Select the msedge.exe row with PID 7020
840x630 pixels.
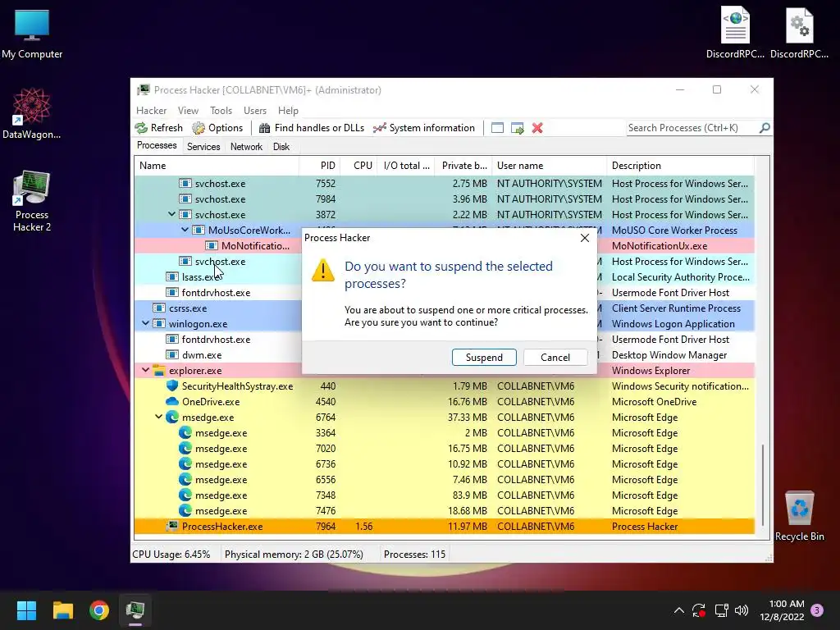(x=444, y=449)
